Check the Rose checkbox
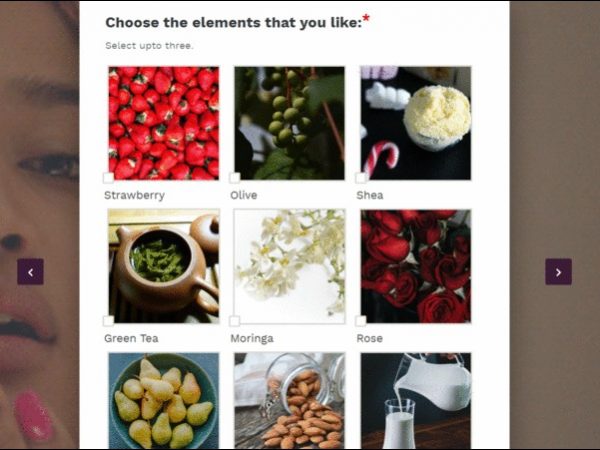This screenshot has height=450, width=600. (361, 321)
